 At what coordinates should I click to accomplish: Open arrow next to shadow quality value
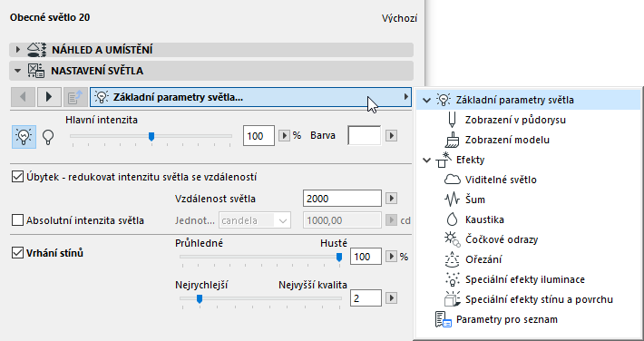[392, 297]
